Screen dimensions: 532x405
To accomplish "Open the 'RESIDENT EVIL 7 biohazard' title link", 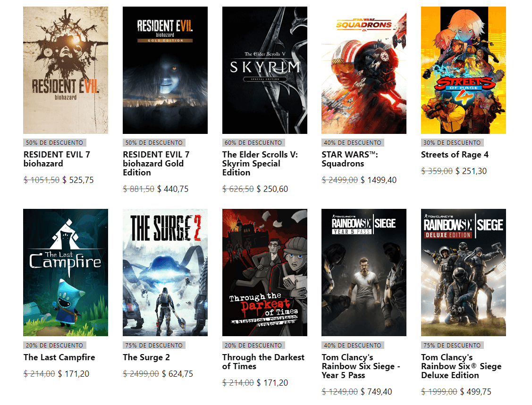I will [x=57, y=159].
